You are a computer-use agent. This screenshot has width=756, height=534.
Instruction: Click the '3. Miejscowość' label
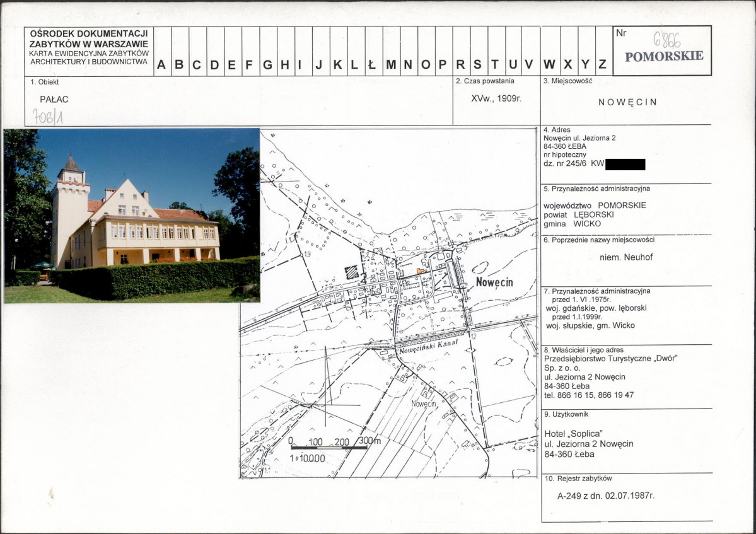567,81
